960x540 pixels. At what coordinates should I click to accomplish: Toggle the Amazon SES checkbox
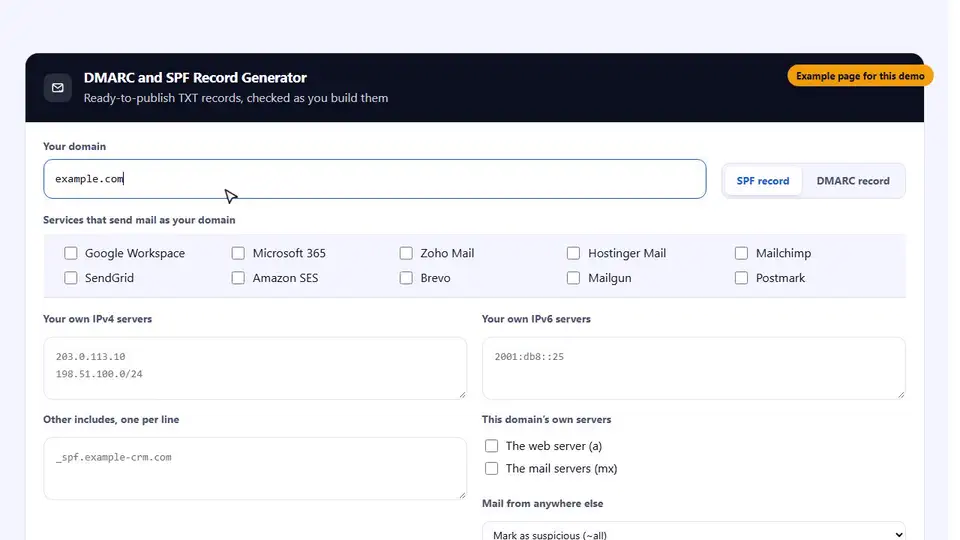click(238, 278)
